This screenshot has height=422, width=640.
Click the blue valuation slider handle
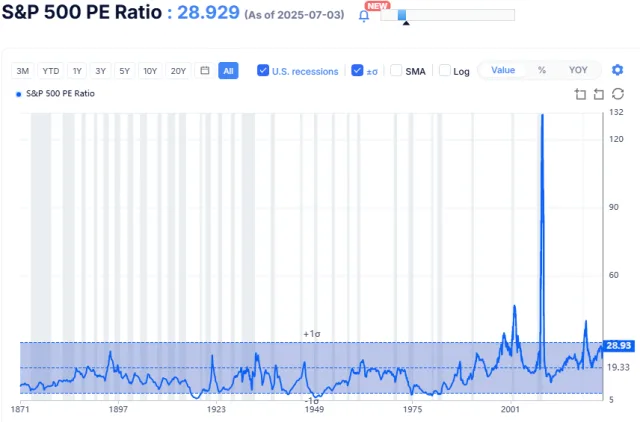(x=402, y=15)
